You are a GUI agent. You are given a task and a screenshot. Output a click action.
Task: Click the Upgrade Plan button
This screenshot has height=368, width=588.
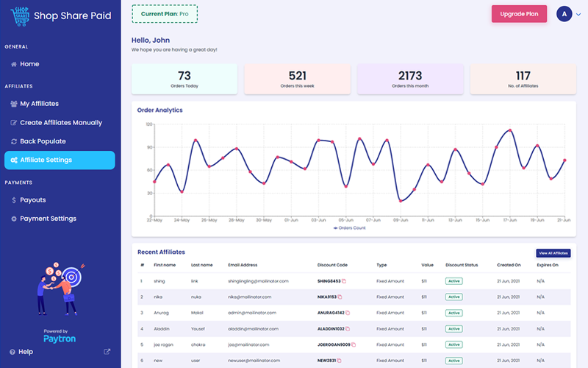coord(519,14)
